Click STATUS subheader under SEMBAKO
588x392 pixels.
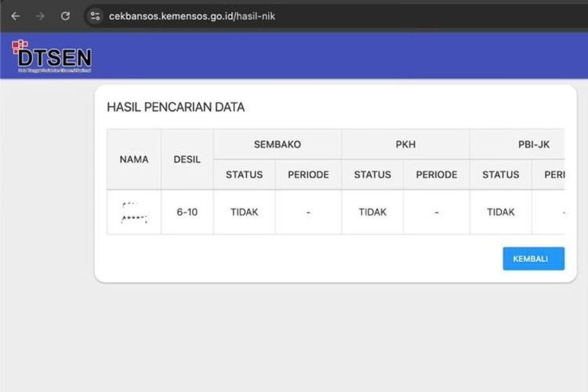click(x=244, y=174)
